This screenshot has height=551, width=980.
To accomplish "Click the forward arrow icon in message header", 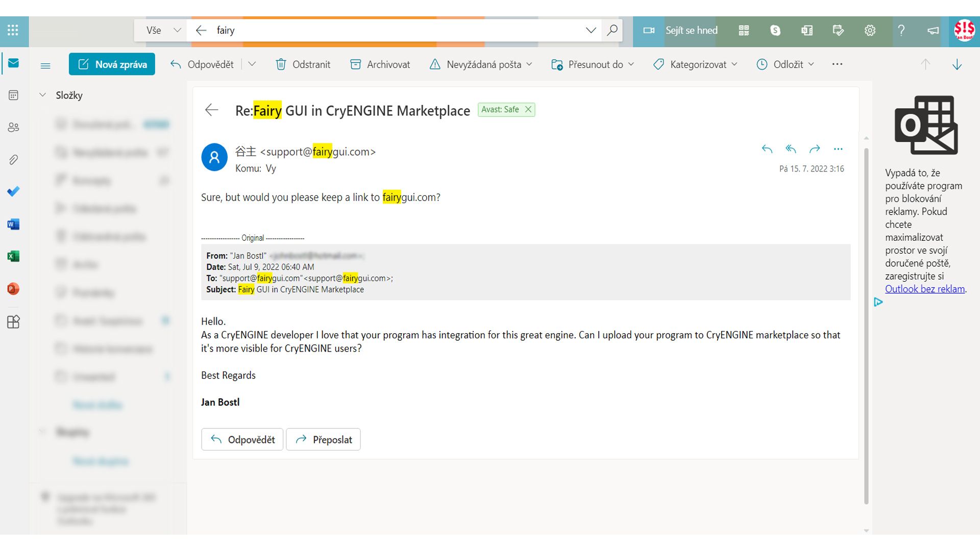I will pyautogui.click(x=815, y=149).
